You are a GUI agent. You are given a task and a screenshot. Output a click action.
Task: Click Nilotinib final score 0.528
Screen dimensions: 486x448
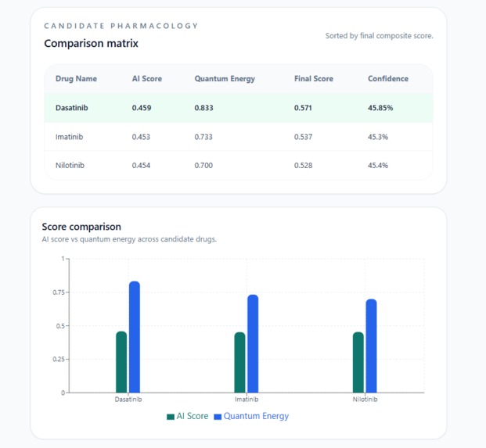click(x=303, y=165)
